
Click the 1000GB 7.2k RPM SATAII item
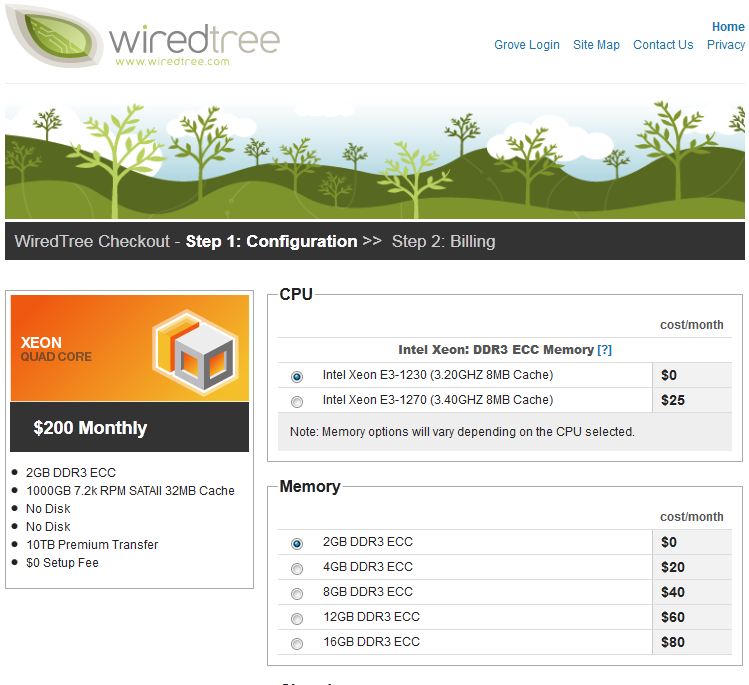click(x=130, y=491)
